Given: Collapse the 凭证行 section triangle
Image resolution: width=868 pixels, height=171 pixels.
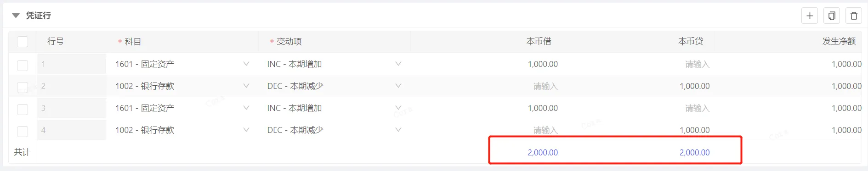Looking at the screenshot, I should [16, 16].
